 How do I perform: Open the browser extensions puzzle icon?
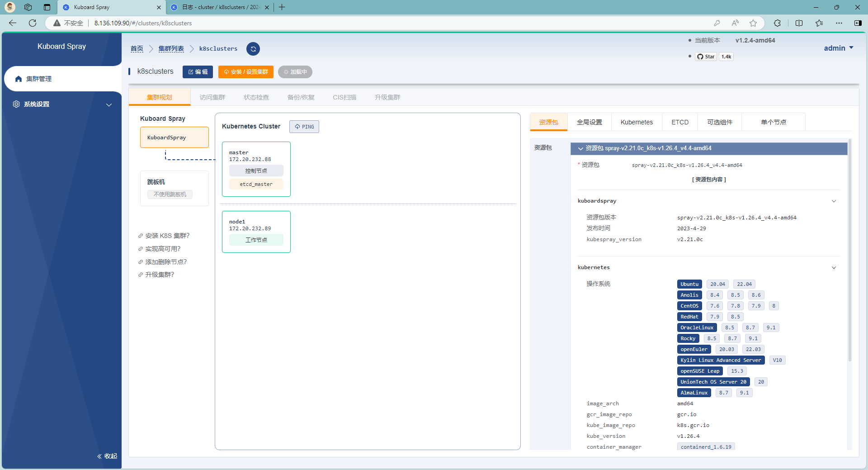point(777,23)
